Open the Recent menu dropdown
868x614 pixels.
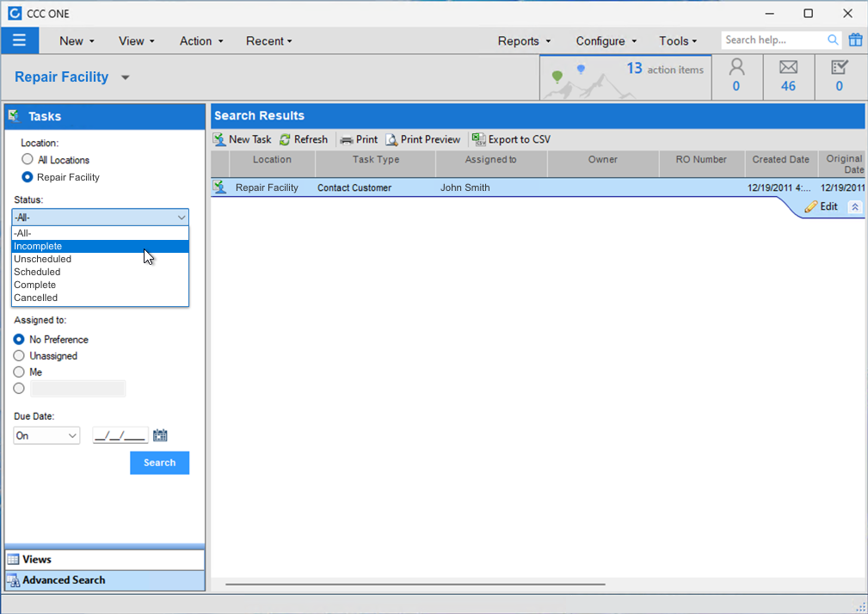(269, 41)
